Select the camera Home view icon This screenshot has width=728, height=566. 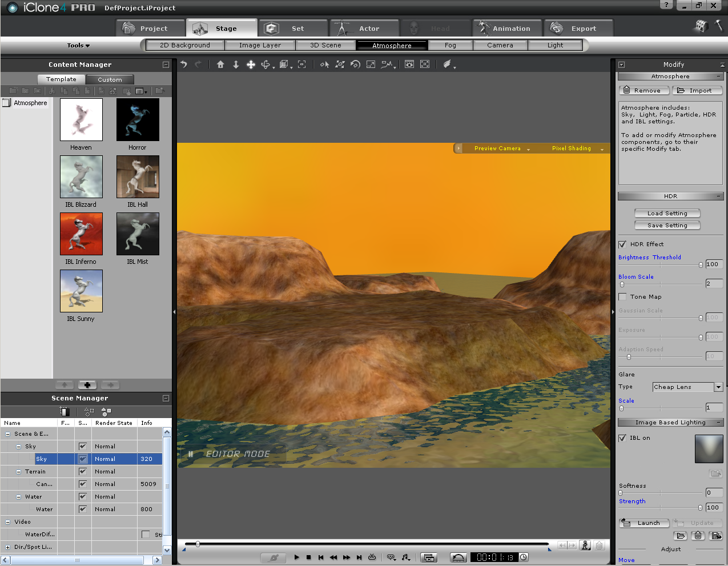point(220,65)
